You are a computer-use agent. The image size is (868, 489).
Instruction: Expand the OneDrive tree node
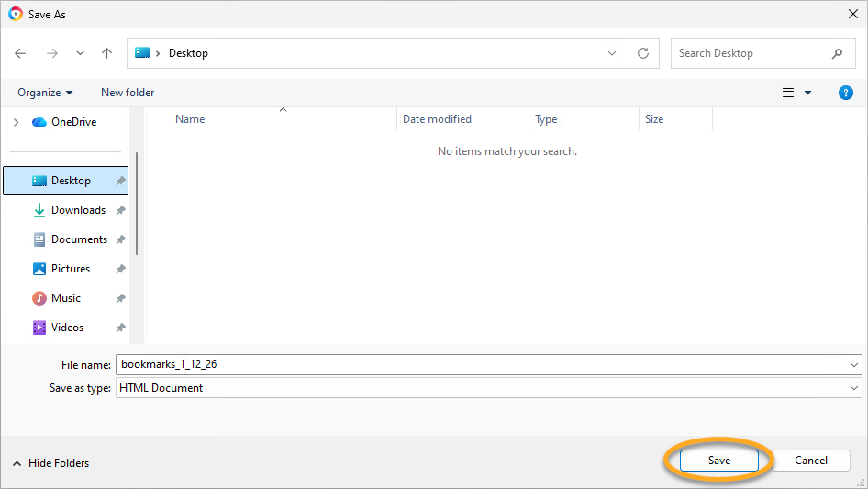pyautogui.click(x=16, y=122)
